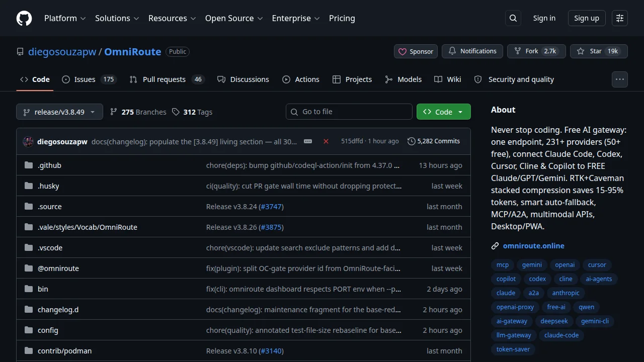
Task: Select the Code tab
Action: pos(35,79)
